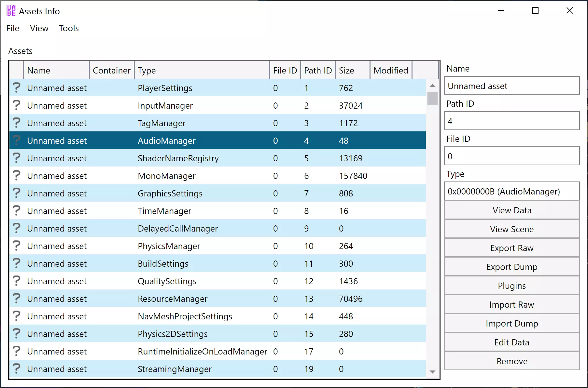The image size is (588, 388).
Task: Click the question mark icon beside BuildSettings
Action: [17, 263]
